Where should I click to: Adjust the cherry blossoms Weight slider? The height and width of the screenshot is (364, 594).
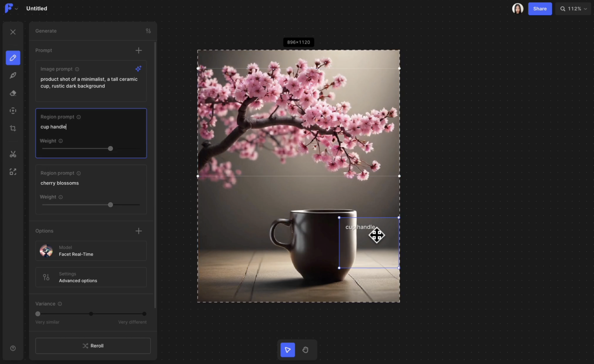(110, 205)
